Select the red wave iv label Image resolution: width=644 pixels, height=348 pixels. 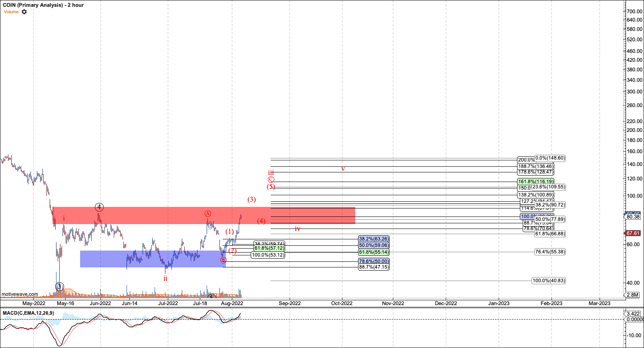298,229
